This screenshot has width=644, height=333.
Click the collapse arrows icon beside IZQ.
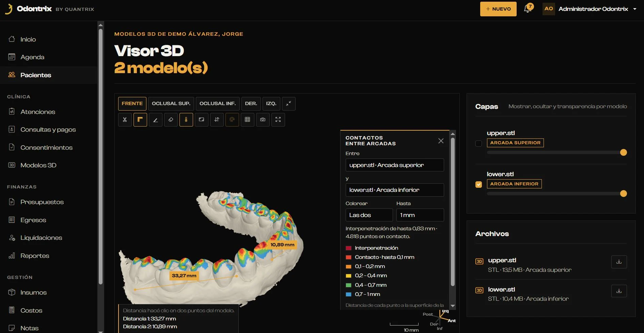coord(289,104)
